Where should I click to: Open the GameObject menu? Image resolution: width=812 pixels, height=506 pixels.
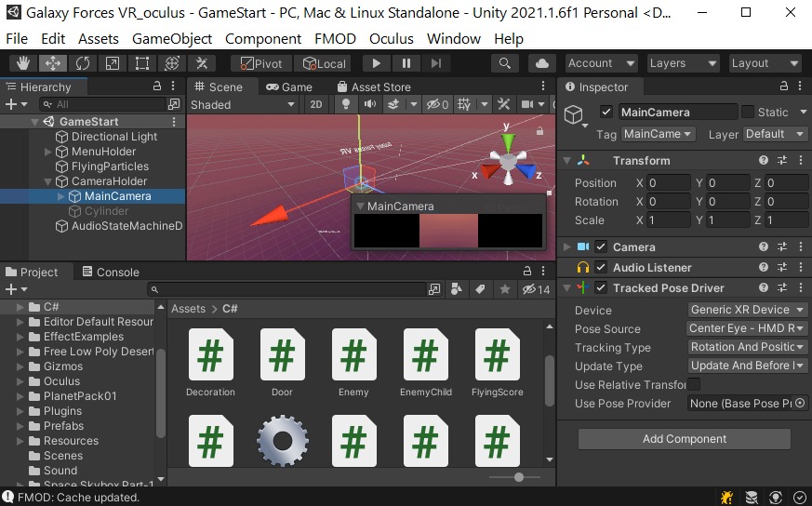[172, 39]
